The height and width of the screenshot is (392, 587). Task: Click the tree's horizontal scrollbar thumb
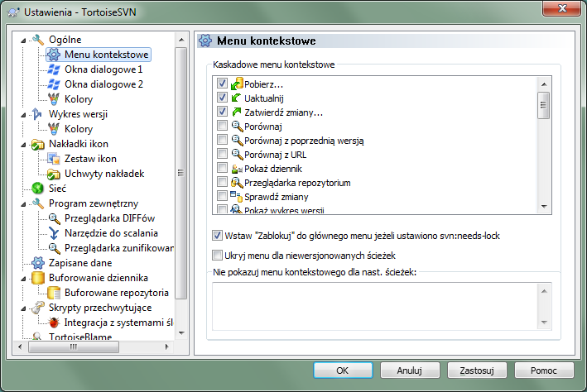click(x=74, y=347)
